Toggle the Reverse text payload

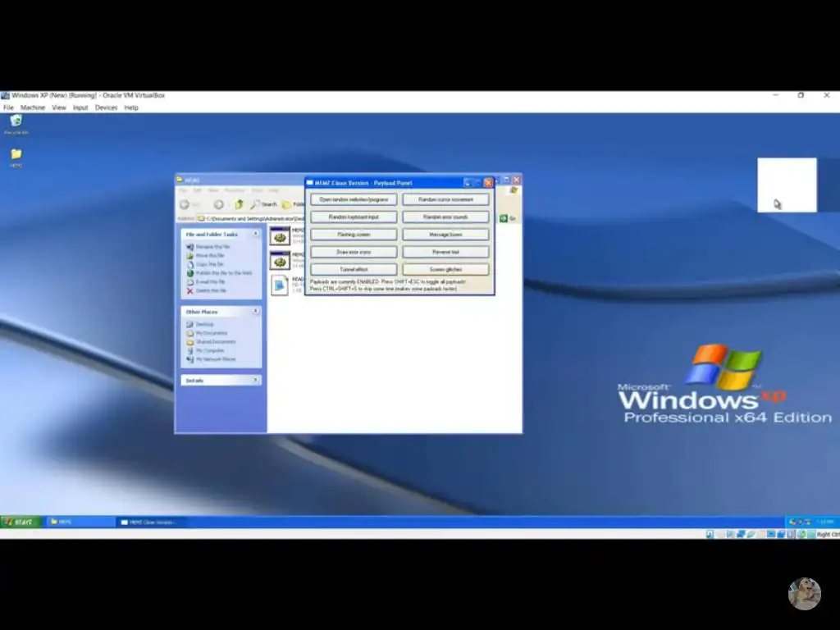click(445, 252)
